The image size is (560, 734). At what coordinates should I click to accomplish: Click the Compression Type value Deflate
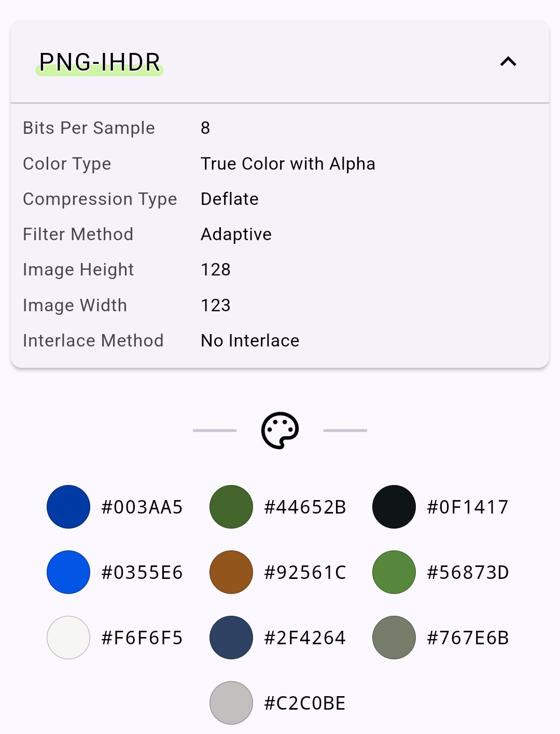(230, 199)
